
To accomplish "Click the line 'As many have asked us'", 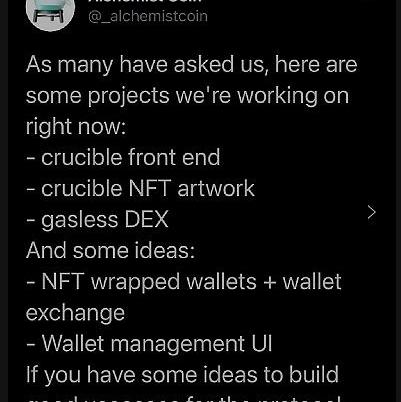I will pyautogui.click(x=191, y=64).
